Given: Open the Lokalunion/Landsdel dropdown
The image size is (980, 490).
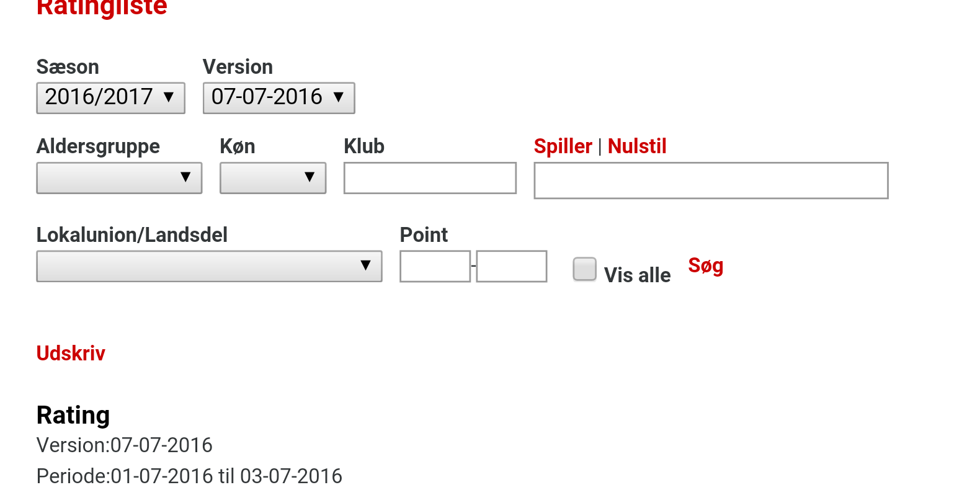Looking at the screenshot, I should click(x=209, y=266).
